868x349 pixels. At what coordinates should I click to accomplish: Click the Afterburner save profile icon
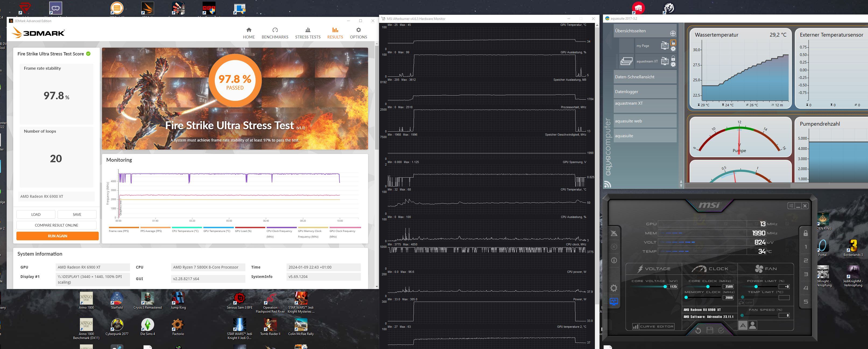pyautogui.click(x=710, y=330)
